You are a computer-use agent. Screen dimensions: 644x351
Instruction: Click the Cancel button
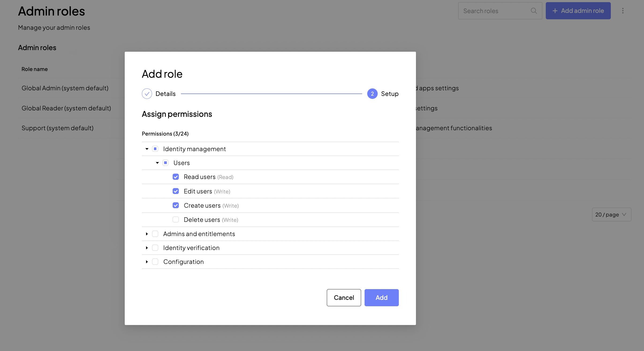click(x=344, y=298)
